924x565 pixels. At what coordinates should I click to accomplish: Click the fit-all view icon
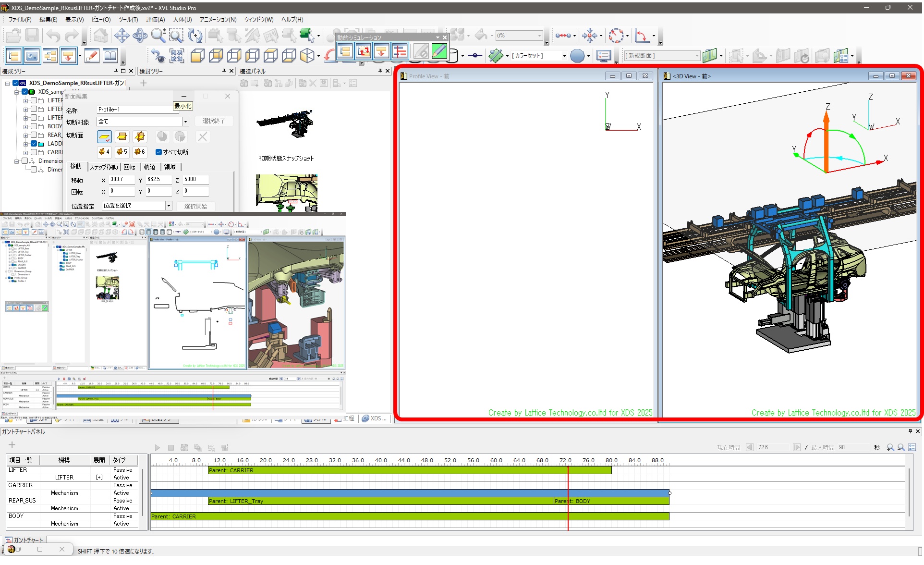click(176, 56)
